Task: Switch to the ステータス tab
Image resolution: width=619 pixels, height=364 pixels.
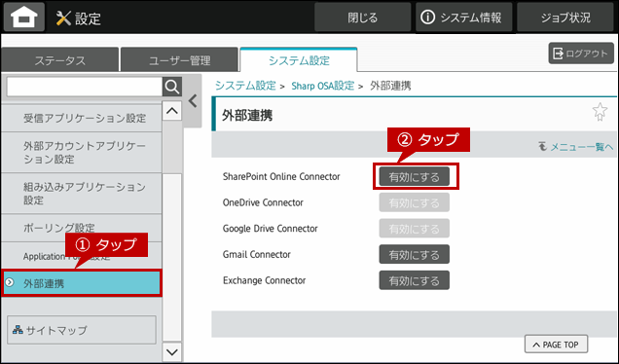Action: click(60, 60)
